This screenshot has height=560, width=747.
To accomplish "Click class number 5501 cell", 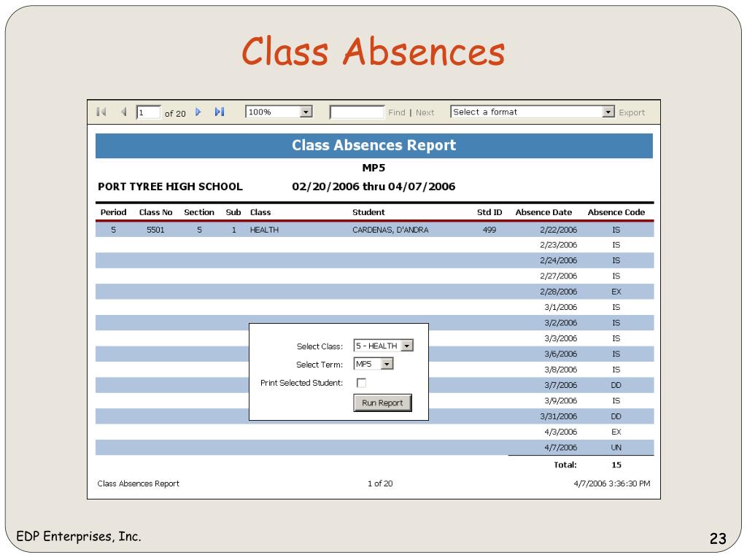I will (155, 230).
